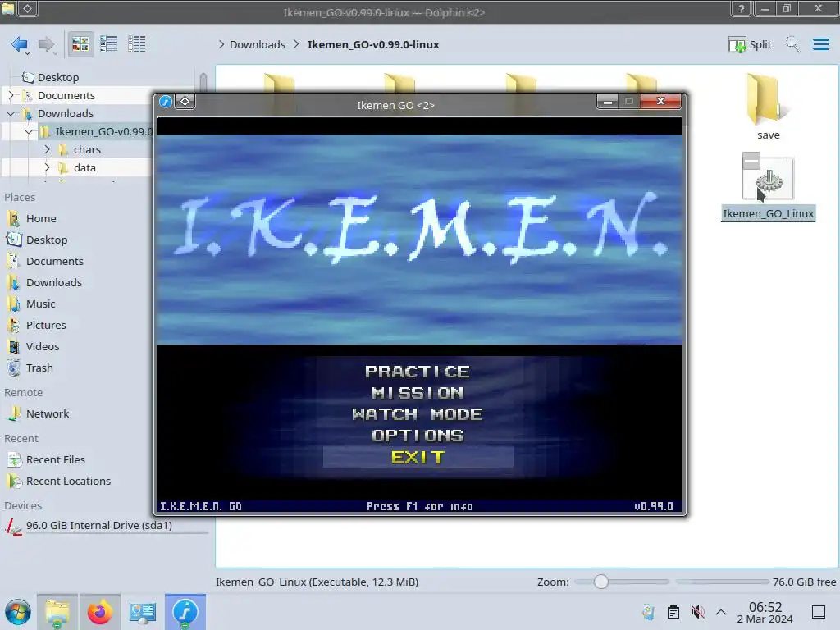Navigate to Downloads in the breadcrumb
The height and width of the screenshot is (630, 840).
257,44
